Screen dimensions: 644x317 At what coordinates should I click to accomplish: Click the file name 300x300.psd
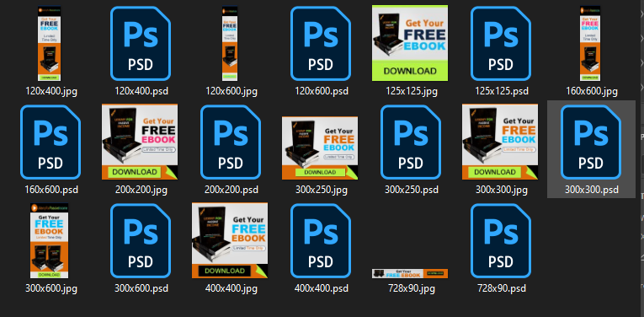point(592,190)
